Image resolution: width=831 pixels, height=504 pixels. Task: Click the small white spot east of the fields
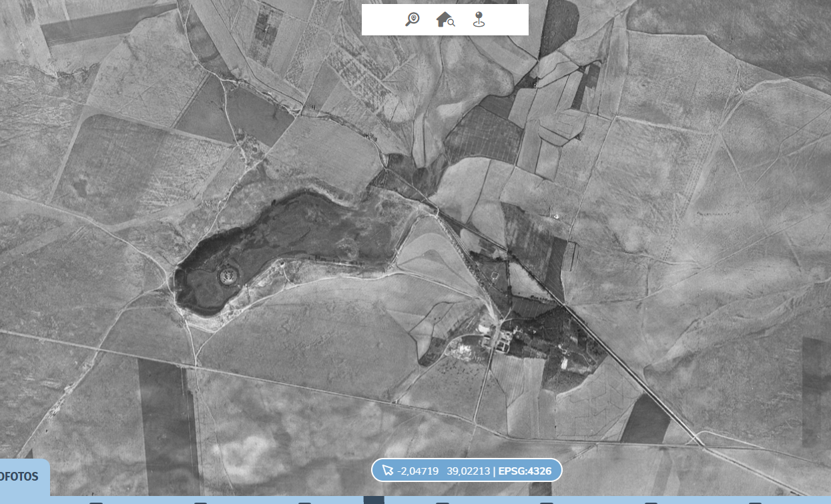click(555, 215)
